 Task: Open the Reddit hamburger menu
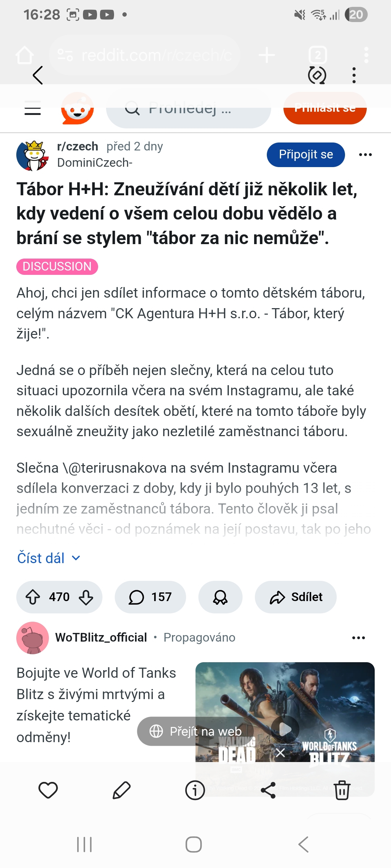pyautogui.click(x=33, y=108)
